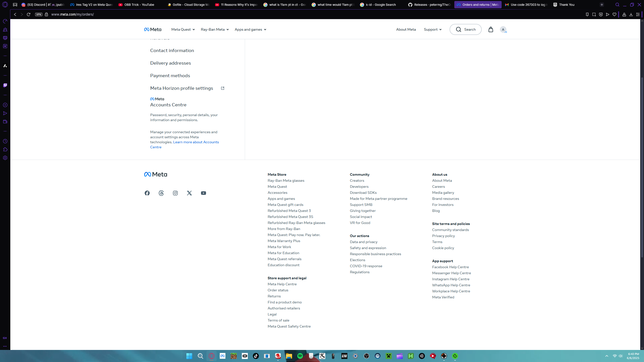Launch TikTok from the taskbar
644x362 pixels.
tap(256, 356)
